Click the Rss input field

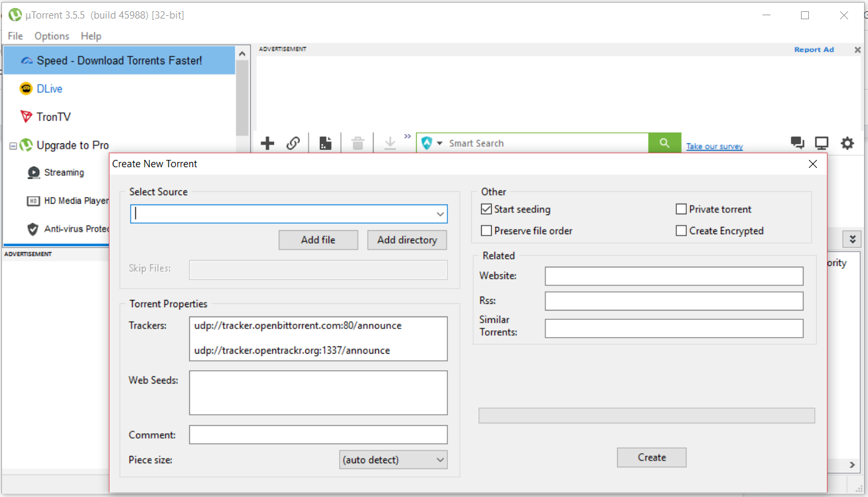click(x=674, y=301)
